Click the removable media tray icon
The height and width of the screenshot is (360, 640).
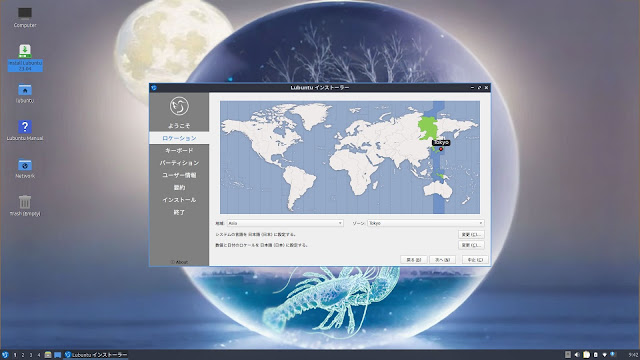pyautogui.click(x=596, y=355)
